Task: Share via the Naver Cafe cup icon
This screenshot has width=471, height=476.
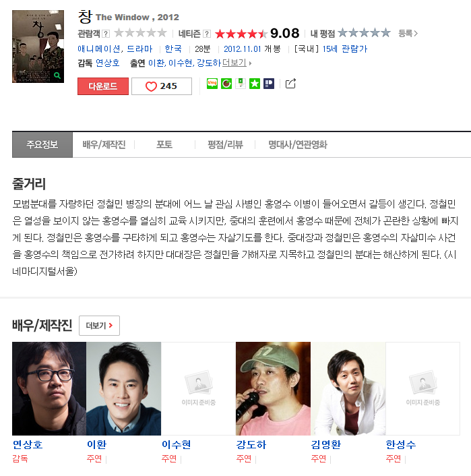Action: point(226,84)
